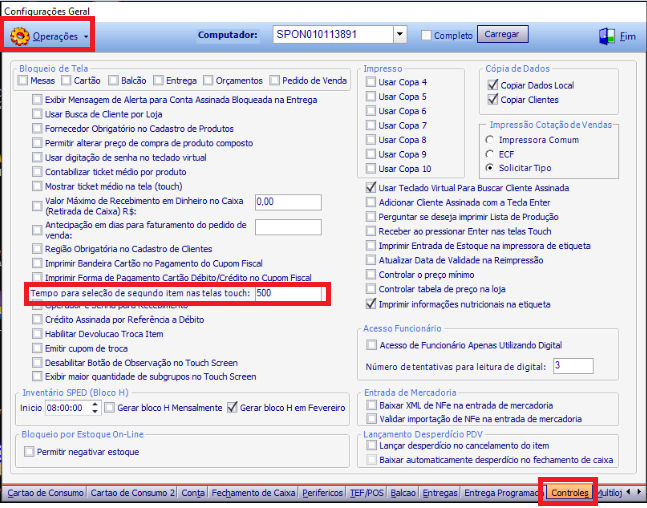The height and width of the screenshot is (508, 647).
Task: Check Usar Copa 7 option
Action: pos(371,125)
